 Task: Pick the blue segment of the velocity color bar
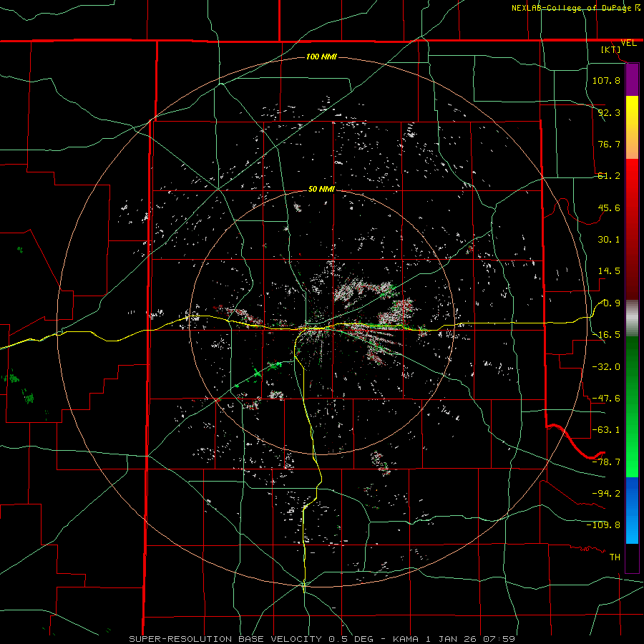pos(632,510)
